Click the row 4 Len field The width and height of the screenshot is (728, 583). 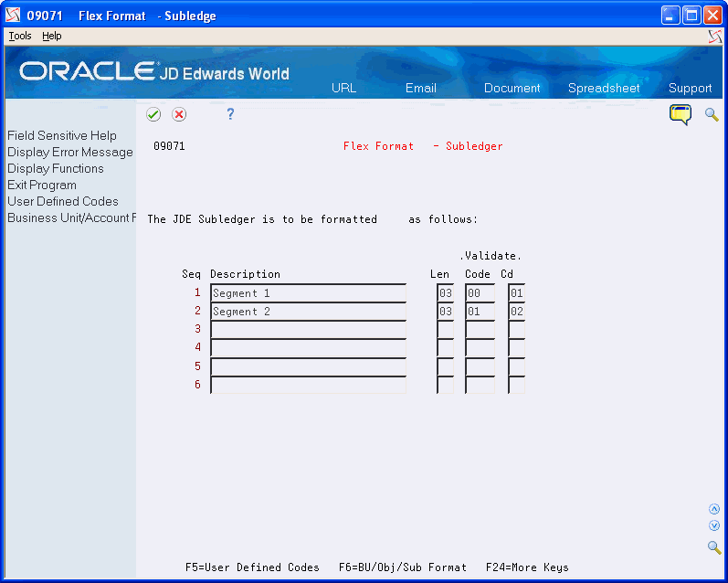coord(445,347)
